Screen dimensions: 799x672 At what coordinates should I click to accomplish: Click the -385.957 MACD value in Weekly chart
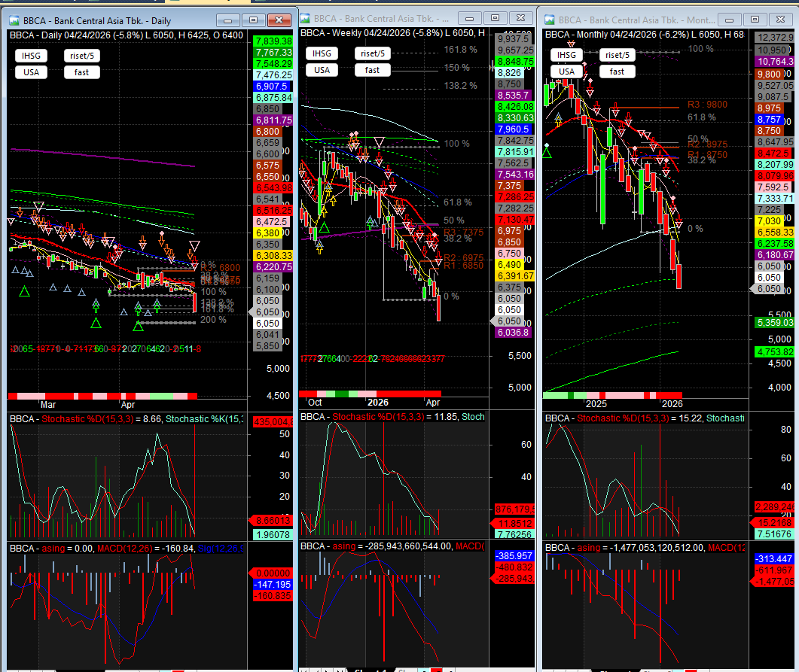point(515,556)
